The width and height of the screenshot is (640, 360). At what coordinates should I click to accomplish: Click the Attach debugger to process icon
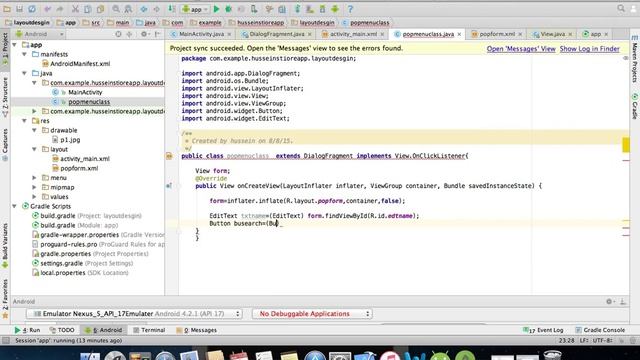(254, 9)
